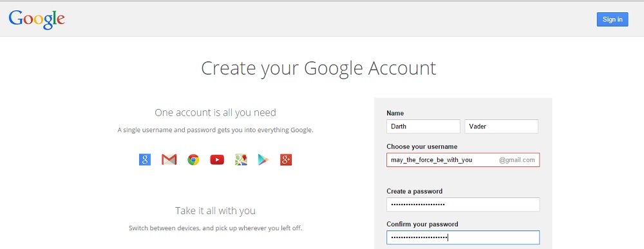The image size is (644, 249).
Task: Click the Sign in button
Action: (612, 19)
